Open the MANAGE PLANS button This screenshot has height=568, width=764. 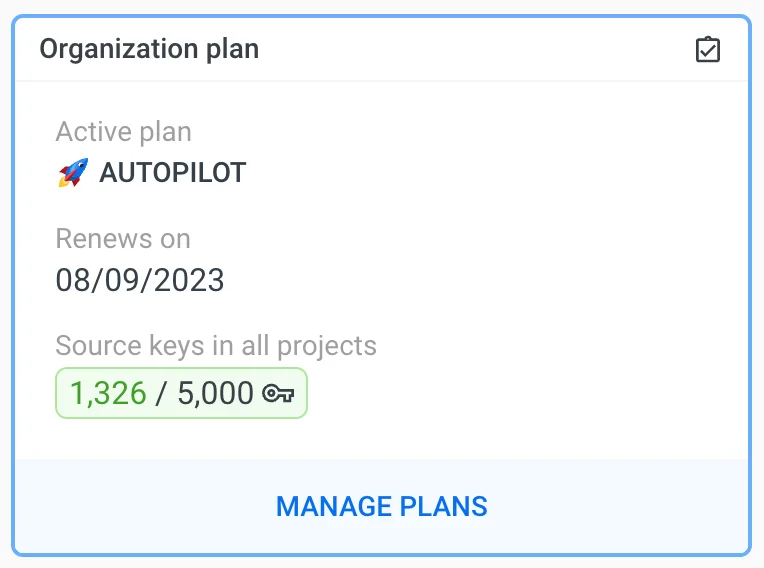[381, 506]
